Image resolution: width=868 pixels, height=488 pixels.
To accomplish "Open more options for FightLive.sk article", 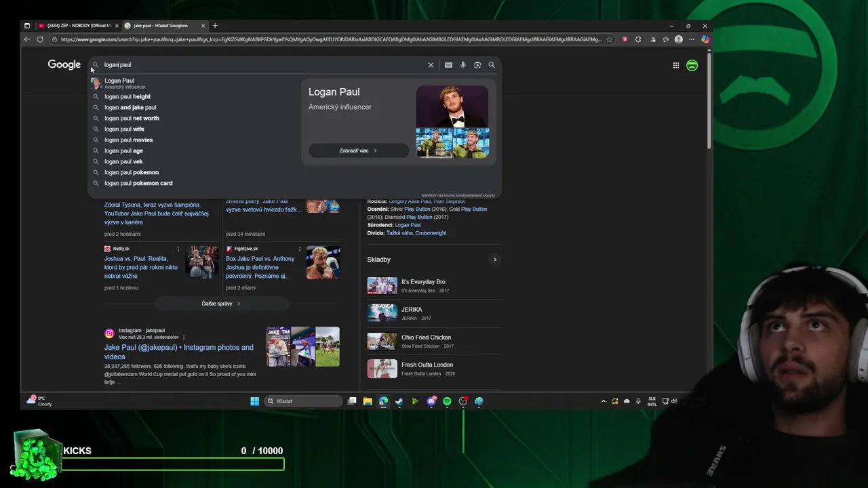I will (300, 249).
